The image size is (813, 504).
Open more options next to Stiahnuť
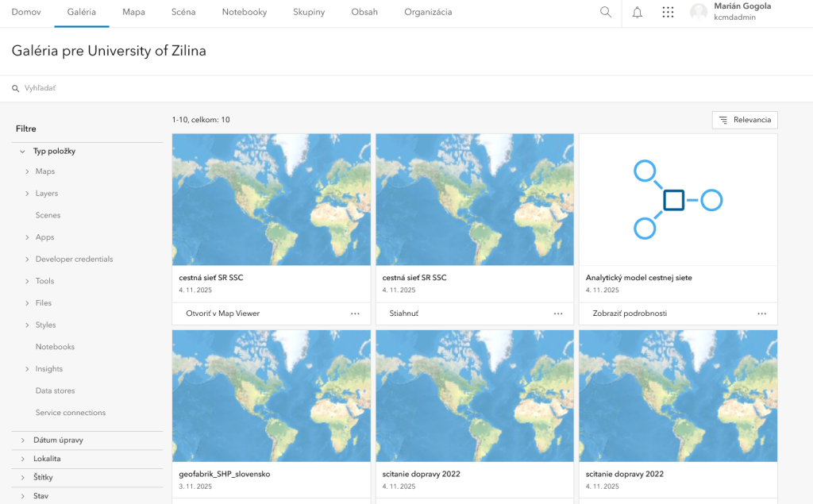558,314
